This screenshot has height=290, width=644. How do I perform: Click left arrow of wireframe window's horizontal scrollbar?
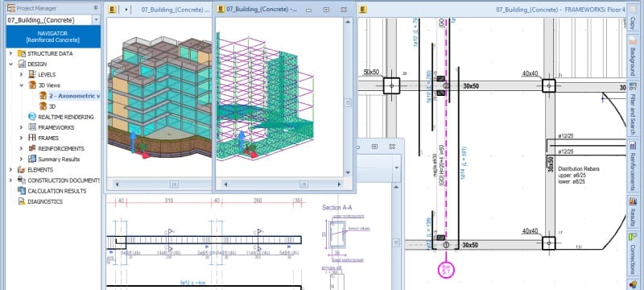click(225, 184)
